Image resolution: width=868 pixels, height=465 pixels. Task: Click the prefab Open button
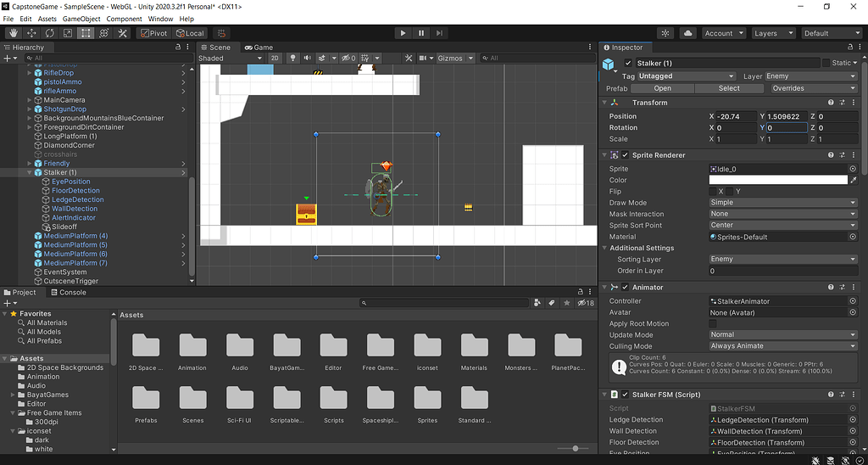point(662,88)
